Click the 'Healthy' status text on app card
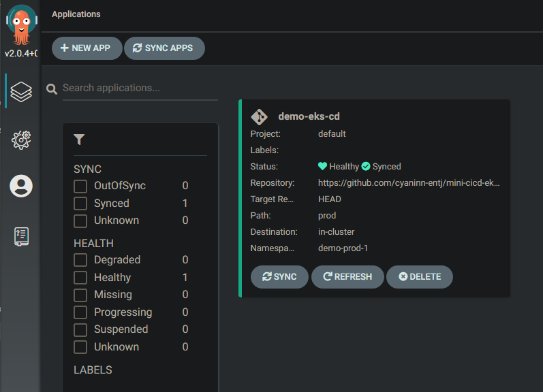The image size is (543, 392). (344, 167)
